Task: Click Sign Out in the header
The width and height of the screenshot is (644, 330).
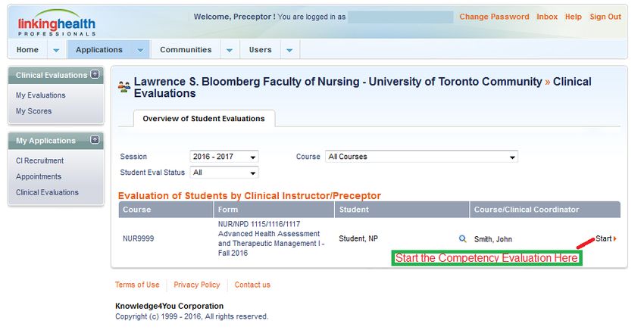Action: pyautogui.click(x=605, y=17)
